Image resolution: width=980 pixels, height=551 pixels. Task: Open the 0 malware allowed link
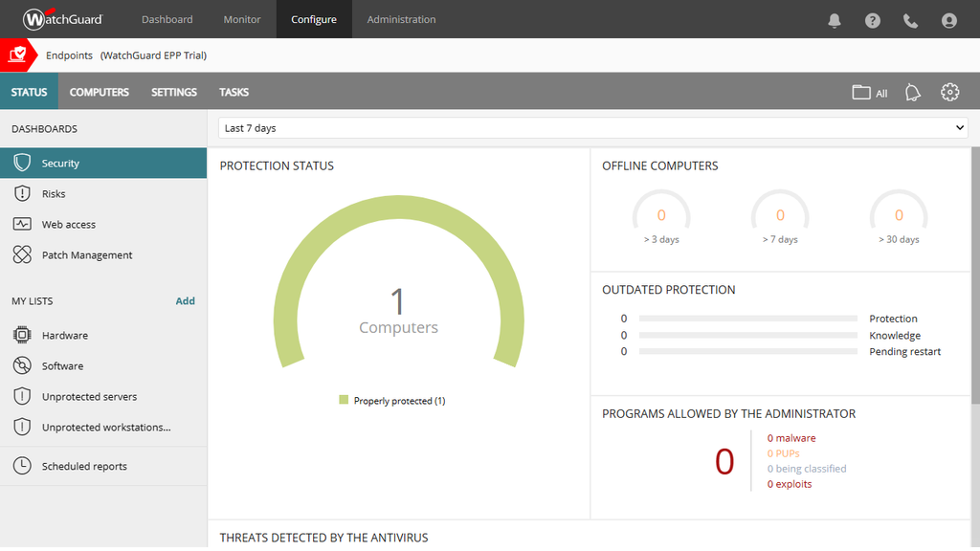[x=791, y=437]
